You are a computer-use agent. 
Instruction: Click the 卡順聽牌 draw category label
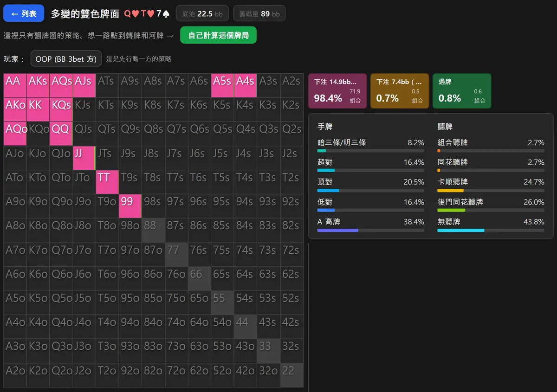click(x=453, y=182)
